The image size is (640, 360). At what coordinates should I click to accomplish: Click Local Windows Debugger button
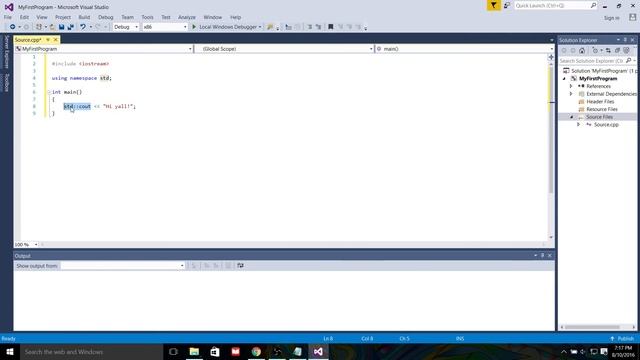(x=227, y=27)
